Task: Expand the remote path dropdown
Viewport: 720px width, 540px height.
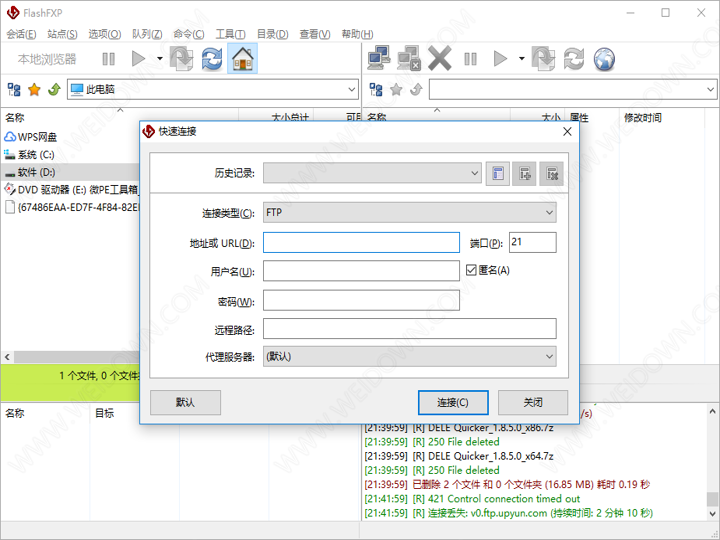Action: tap(710, 90)
